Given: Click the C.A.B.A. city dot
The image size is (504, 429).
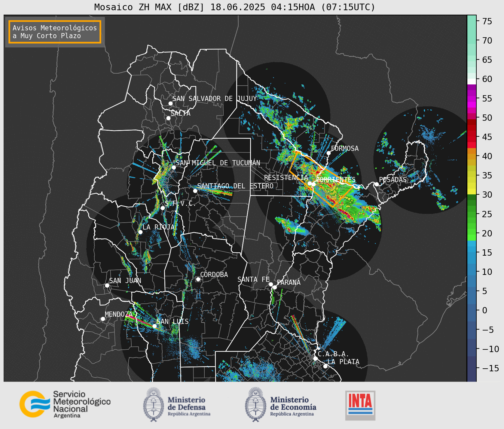Looking at the screenshot, I should (x=315, y=358).
